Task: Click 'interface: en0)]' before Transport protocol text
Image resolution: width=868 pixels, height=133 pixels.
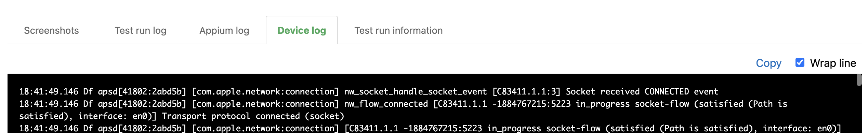Action: point(117,116)
